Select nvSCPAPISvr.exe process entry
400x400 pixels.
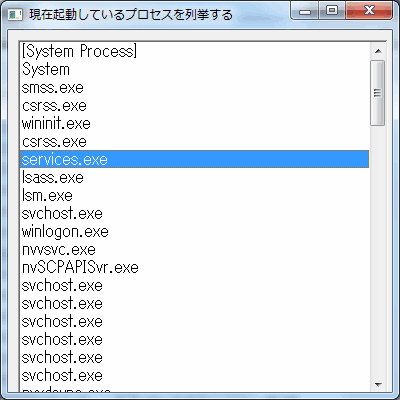pos(195,268)
